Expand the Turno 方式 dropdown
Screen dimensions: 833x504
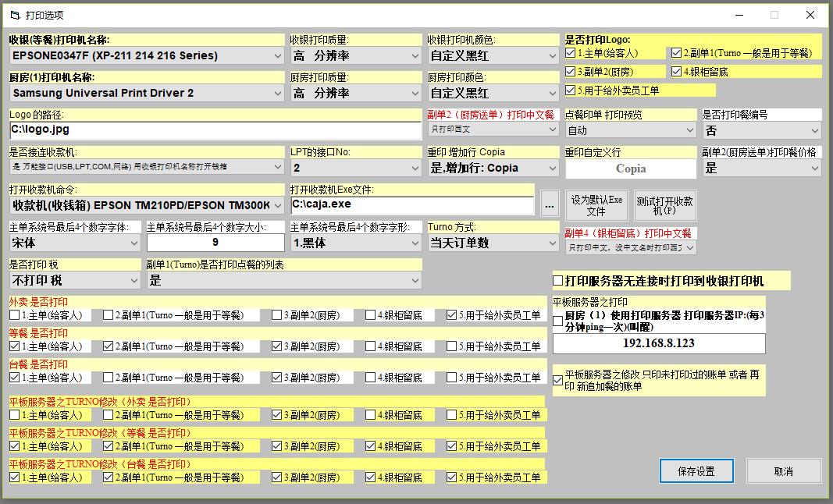pos(493,243)
